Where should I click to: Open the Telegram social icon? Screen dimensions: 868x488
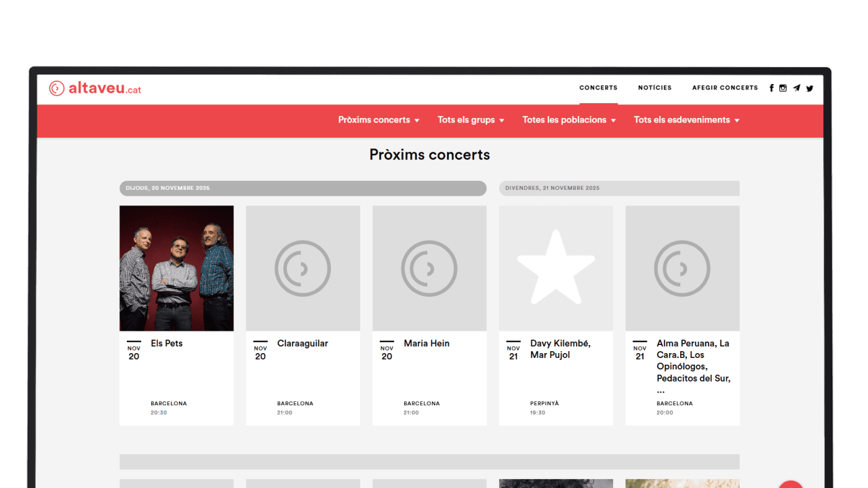click(x=796, y=88)
